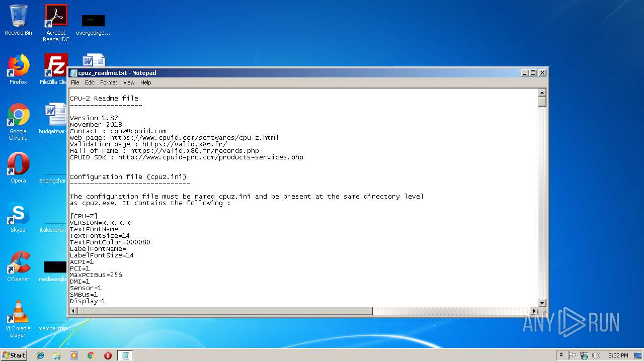Open the Recycle Bin desktop icon
Viewport: 644px width, 362px height.
(x=18, y=20)
